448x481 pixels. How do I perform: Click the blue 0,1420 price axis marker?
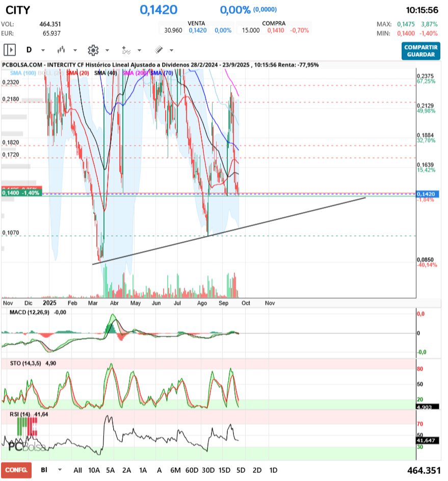(x=427, y=194)
